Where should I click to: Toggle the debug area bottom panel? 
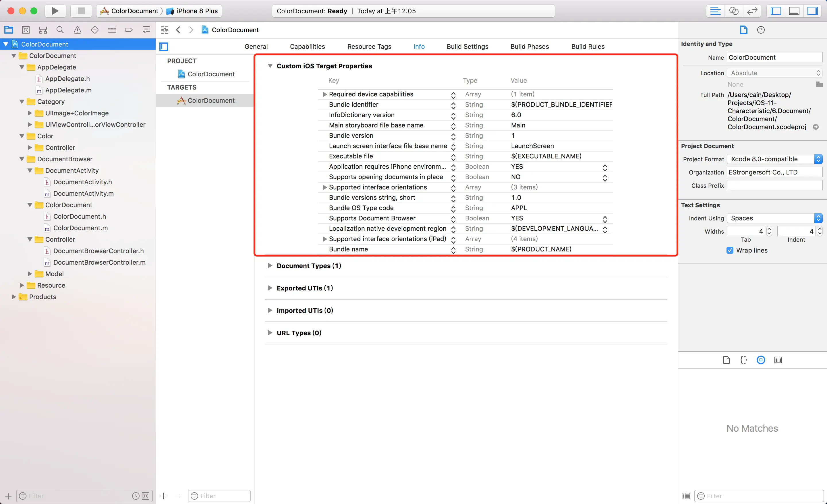[794, 11]
